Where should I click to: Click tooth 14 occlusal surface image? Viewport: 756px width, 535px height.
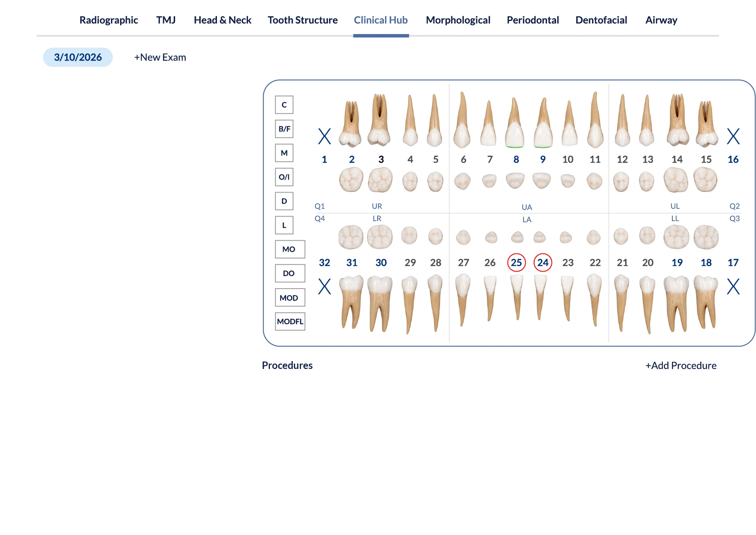click(676, 179)
